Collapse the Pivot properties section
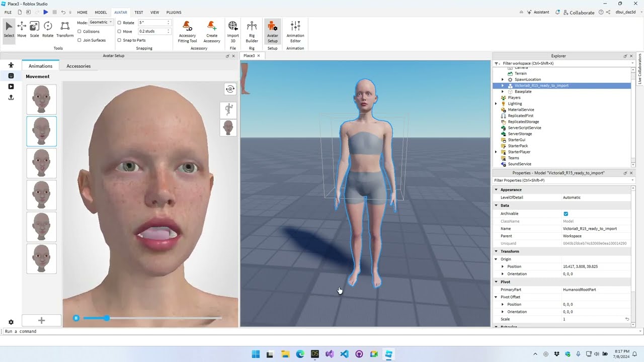Viewport: 644px width, 362px height. [x=496, y=282]
